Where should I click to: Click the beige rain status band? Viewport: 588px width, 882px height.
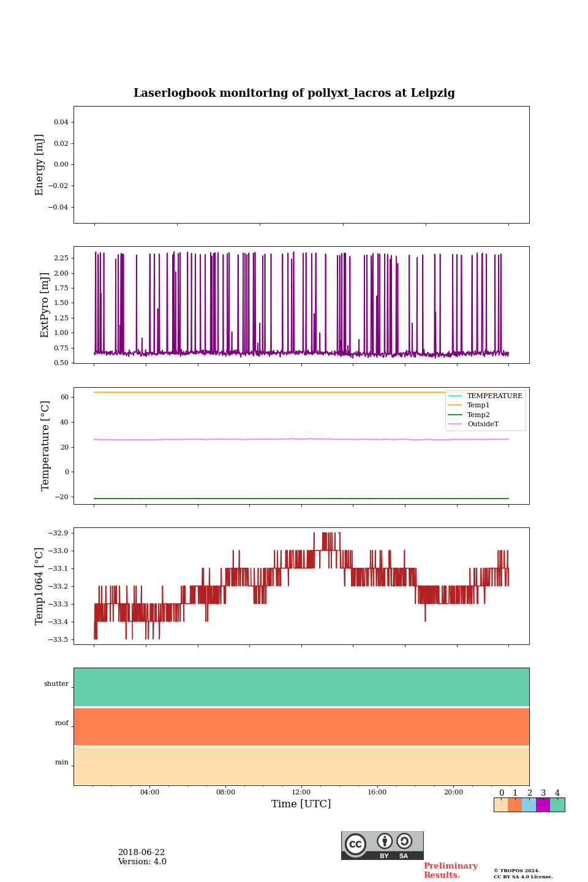coord(301,766)
